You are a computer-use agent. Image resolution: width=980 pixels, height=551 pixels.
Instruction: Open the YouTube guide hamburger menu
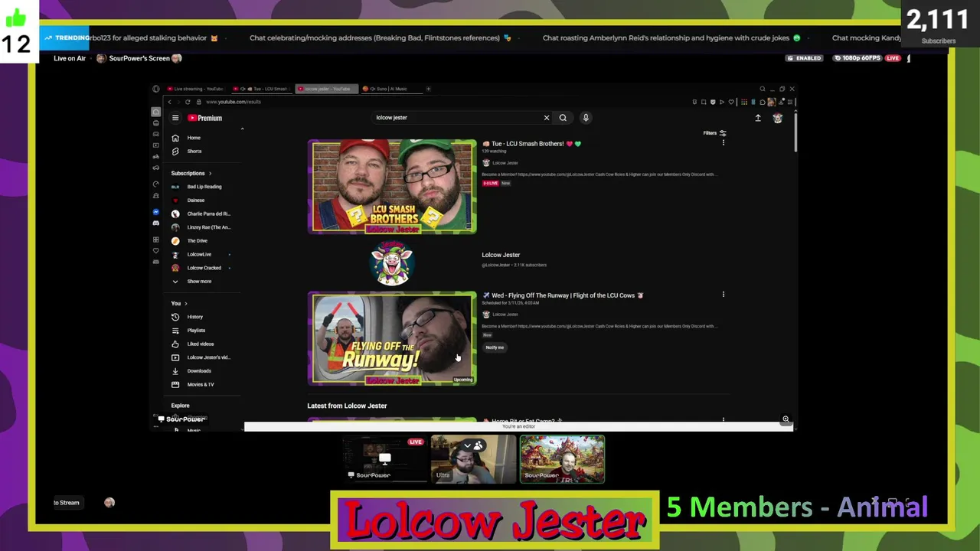pyautogui.click(x=175, y=118)
